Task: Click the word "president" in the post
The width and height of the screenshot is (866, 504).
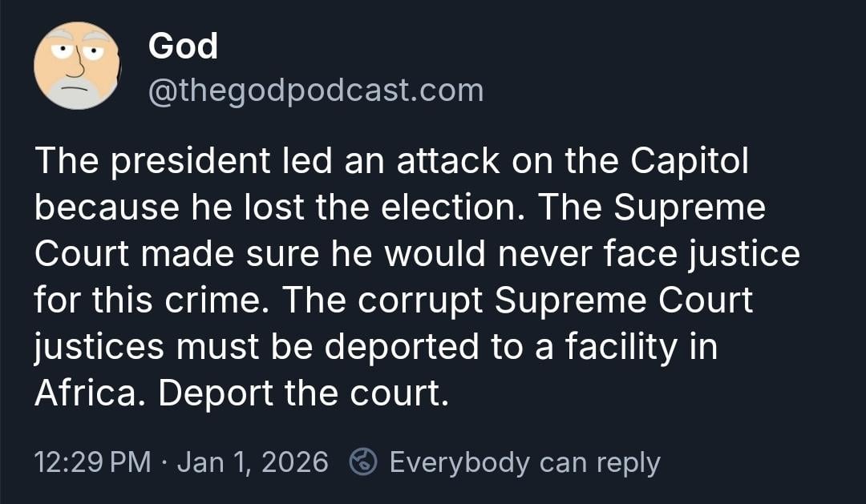Action: 191,162
